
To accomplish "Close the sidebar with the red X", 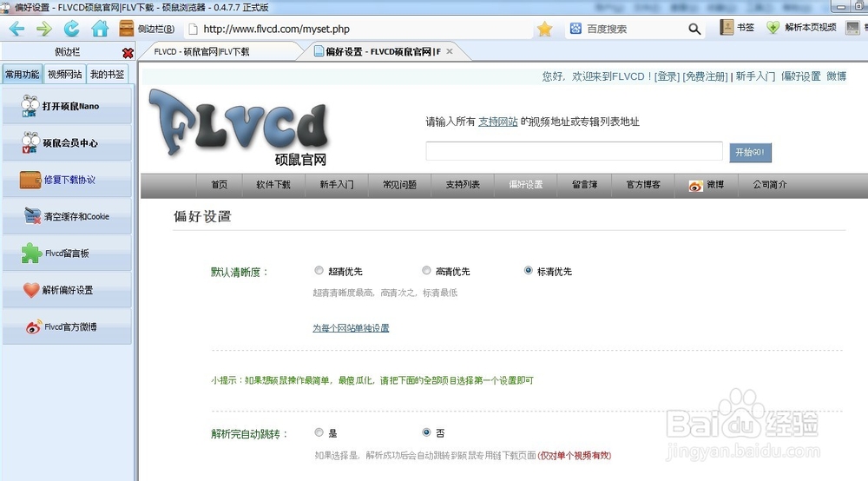I will point(128,53).
